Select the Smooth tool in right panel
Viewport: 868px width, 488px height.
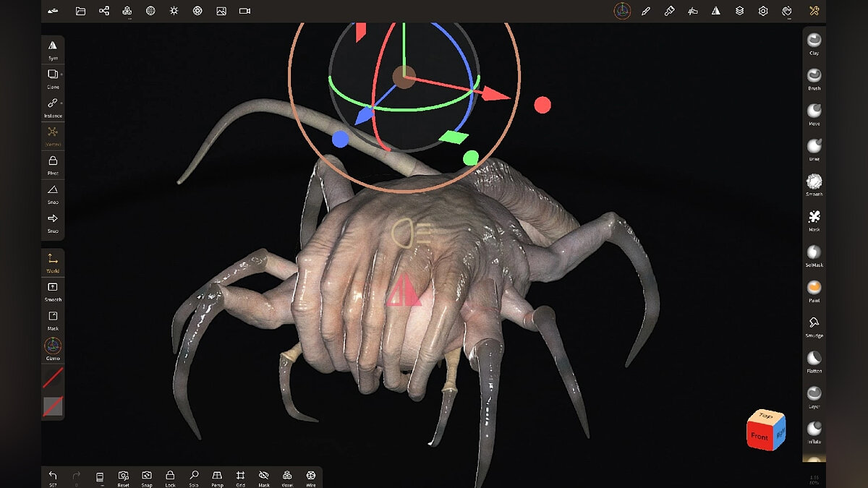pos(814,184)
